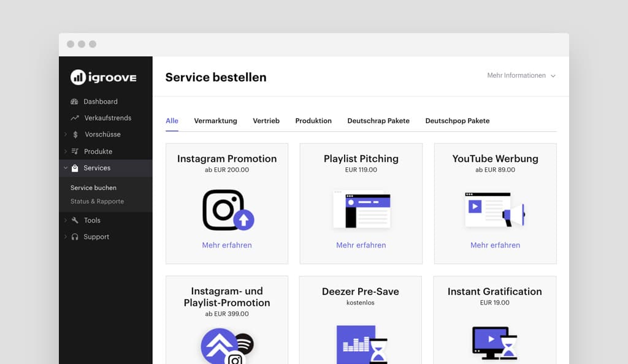
Task: Click Mehr erfahren under Instagram Promotion
Action: (x=227, y=245)
